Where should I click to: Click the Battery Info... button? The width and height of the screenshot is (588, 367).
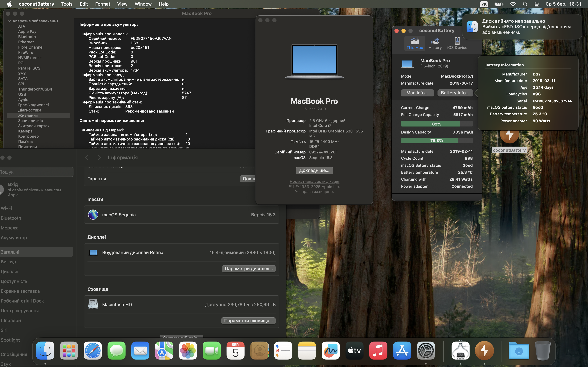tap(455, 93)
